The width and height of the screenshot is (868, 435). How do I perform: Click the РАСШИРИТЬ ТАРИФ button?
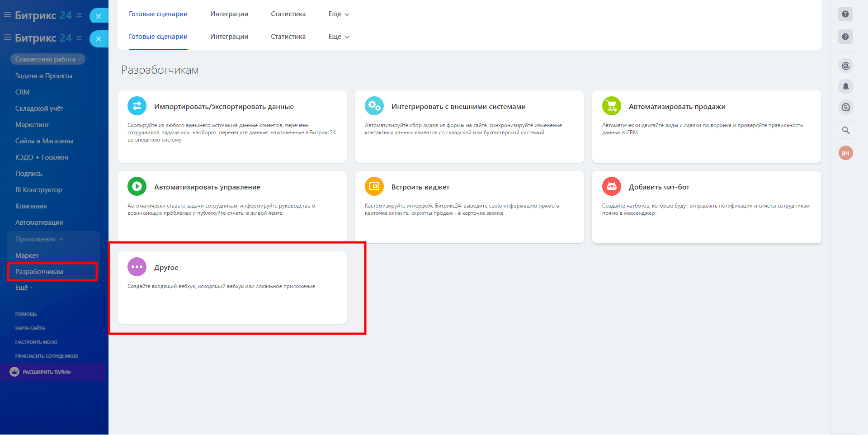52,372
